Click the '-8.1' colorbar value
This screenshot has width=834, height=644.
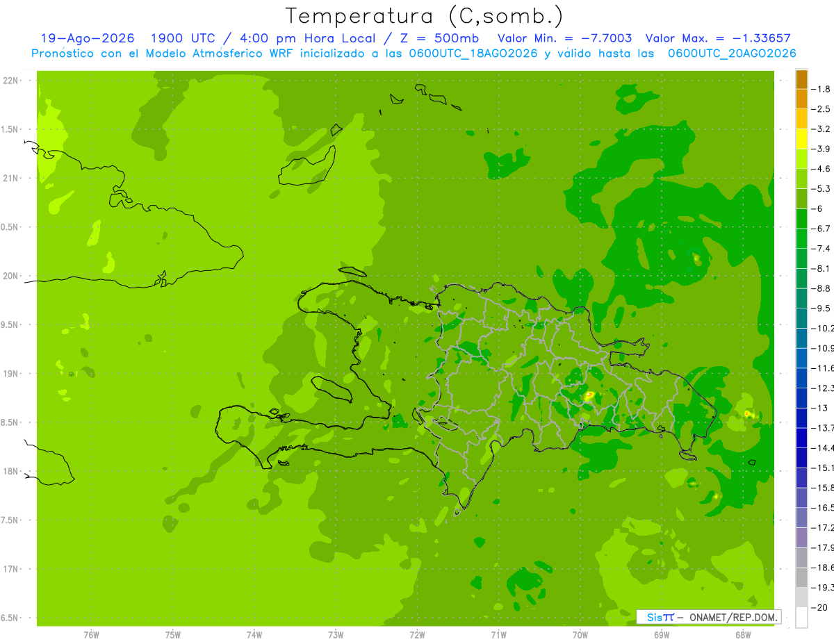click(821, 268)
